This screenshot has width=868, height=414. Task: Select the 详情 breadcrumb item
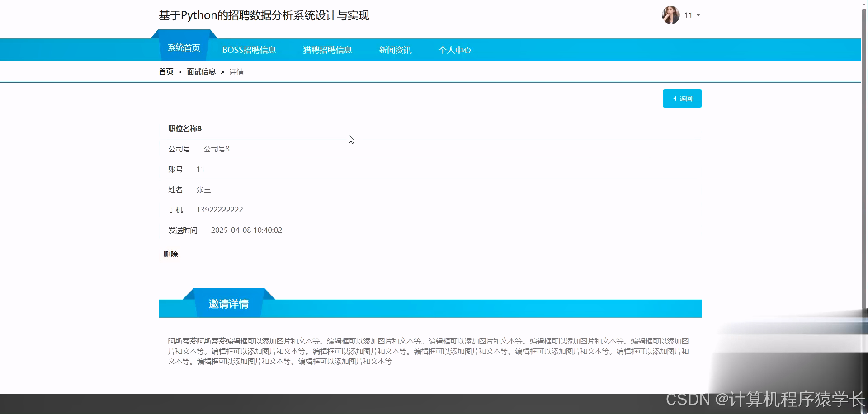coord(236,71)
